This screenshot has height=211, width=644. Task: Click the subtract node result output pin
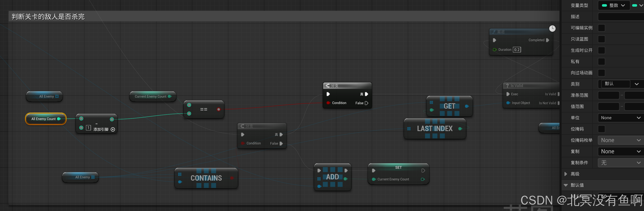coord(112,119)
